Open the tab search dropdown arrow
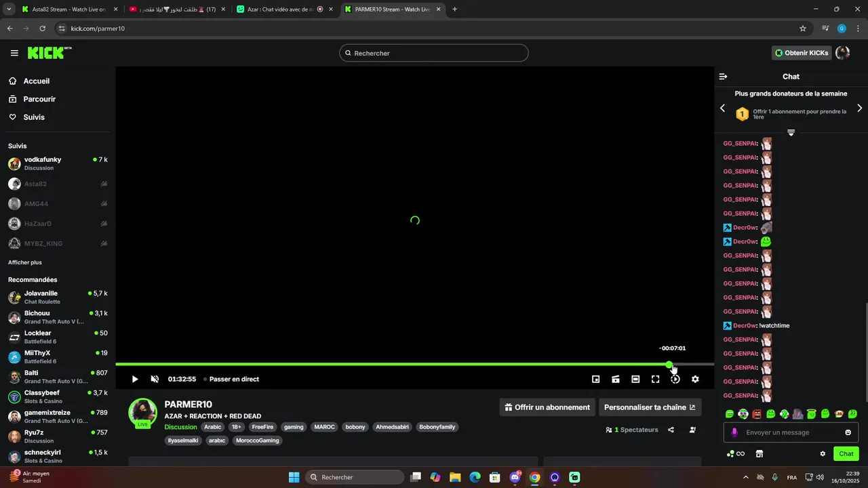This screenshot has width=868, height=488. [x=9, y=9]
